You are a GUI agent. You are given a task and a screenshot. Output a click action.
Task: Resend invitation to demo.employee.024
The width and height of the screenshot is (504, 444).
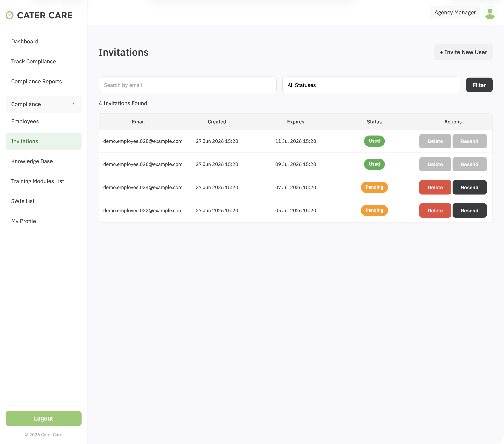pyautogui.click(x=470, y=188)
